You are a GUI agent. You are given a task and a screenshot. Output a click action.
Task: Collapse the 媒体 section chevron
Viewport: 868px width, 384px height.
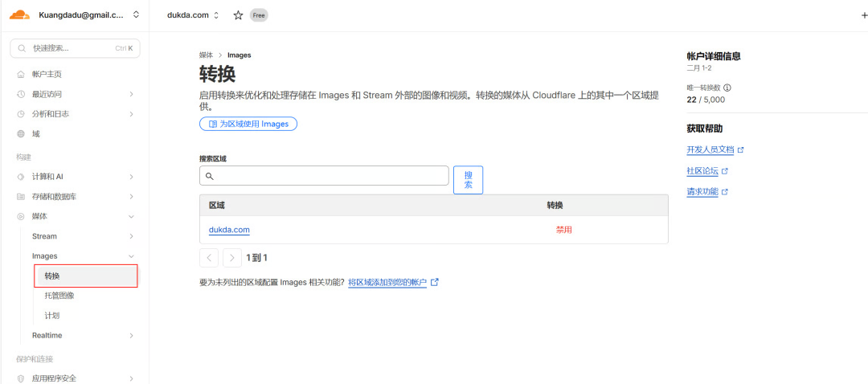[x=131, y=216]
